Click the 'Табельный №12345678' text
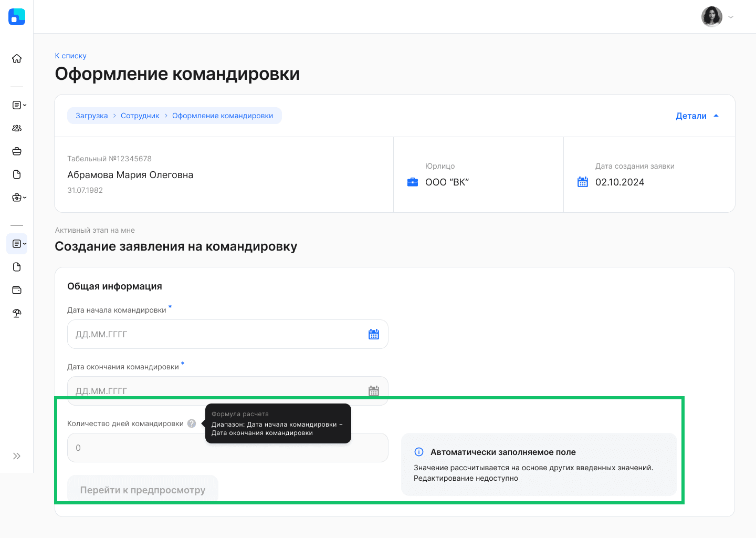The height and width of the screenshot is (538, 756). [x=109, y=159]
